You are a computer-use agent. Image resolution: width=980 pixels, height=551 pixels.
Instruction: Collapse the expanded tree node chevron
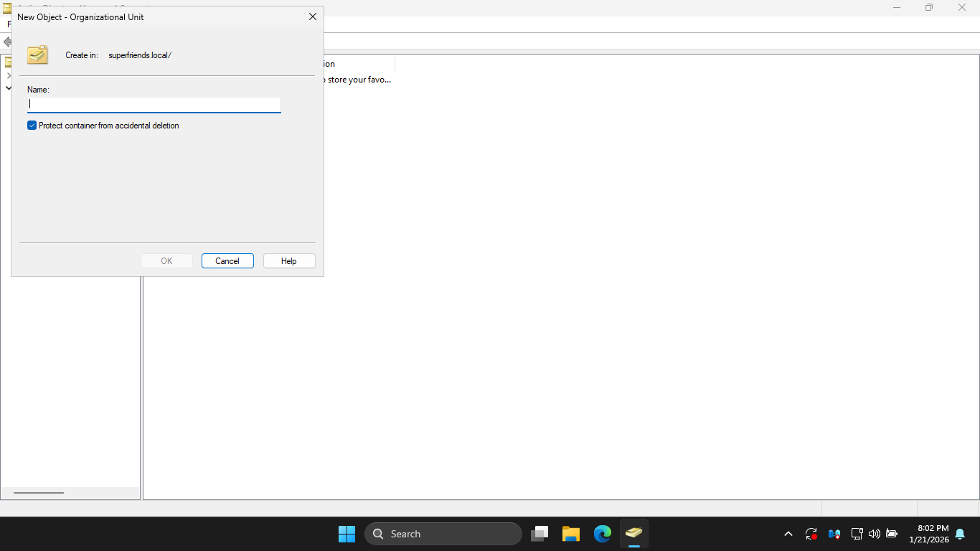click(x=9, y=88)
